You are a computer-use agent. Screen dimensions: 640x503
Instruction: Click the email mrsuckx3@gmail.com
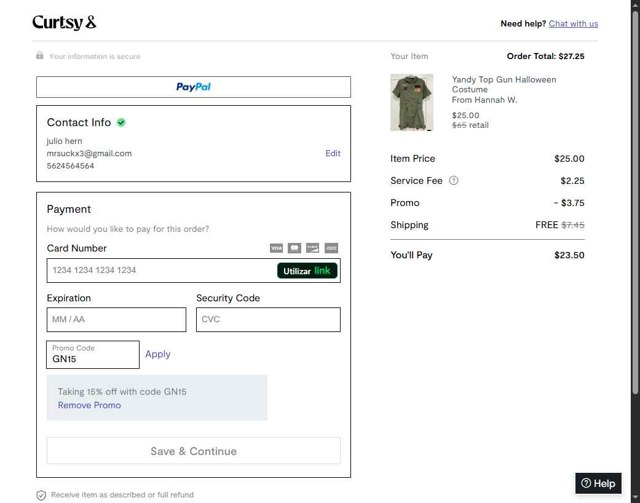89,154
